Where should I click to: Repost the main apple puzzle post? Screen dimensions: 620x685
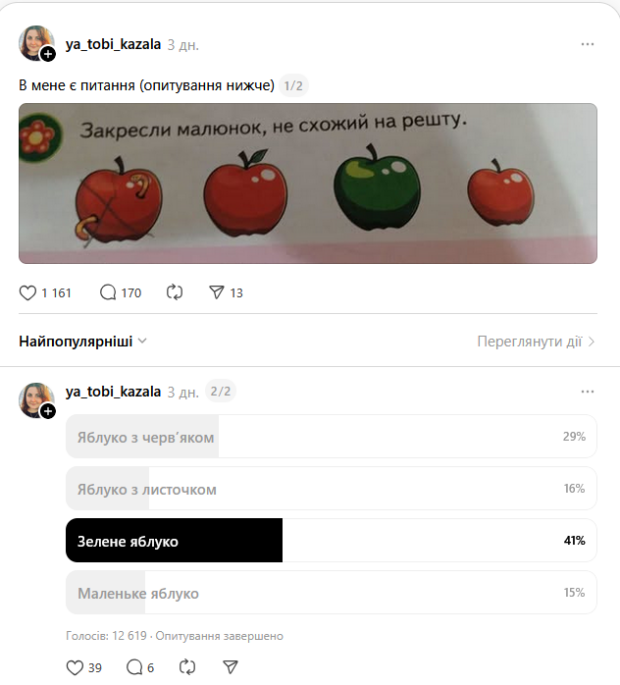(x=174, y=292)
